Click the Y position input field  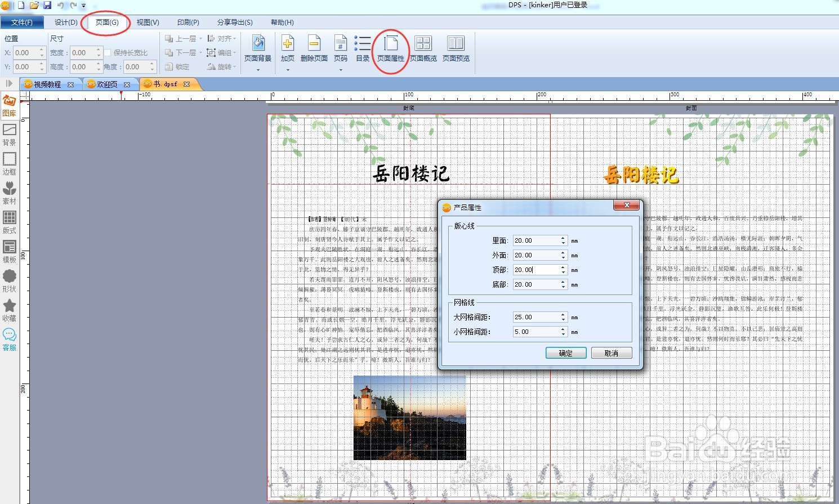click(29, 67)
